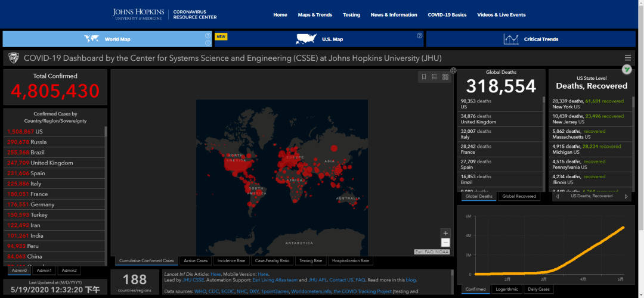Open the FAQ link

(360, 280)
